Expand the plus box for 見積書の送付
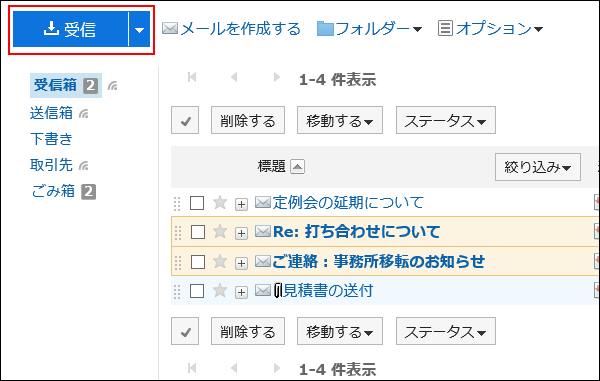Image resolution: width=600 pixels, height=381 pixels. point(241,293)
